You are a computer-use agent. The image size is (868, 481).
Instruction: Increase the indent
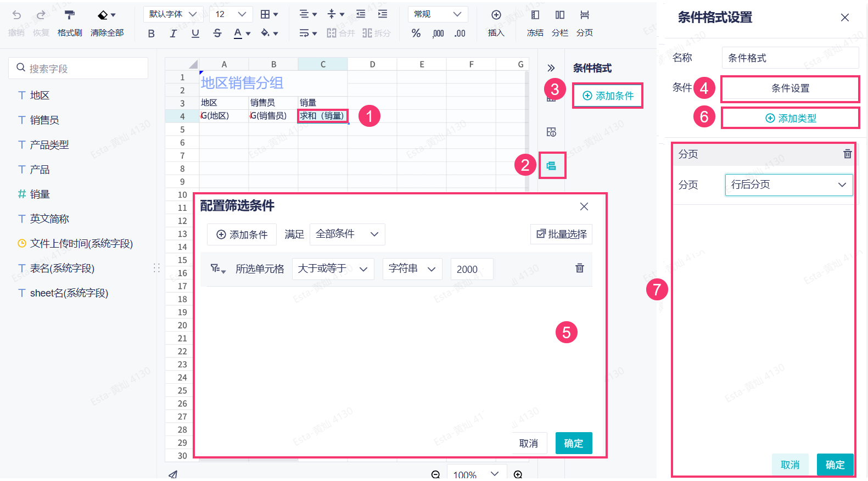(x=383, y=14)
